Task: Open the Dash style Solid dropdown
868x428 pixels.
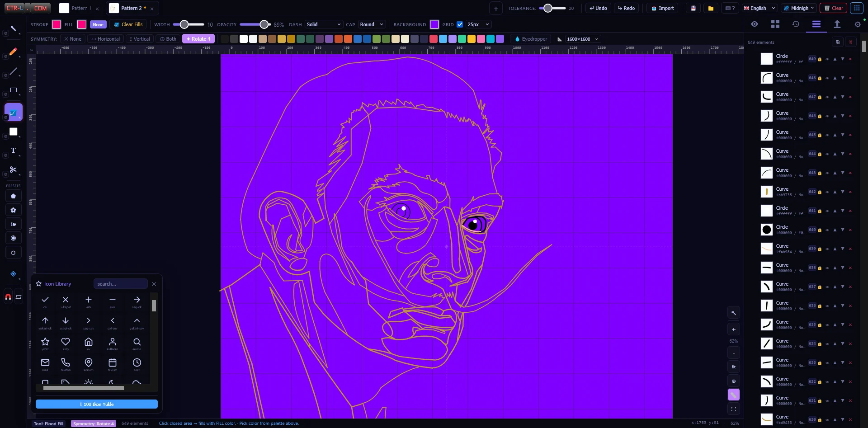Action: (324, 24)
